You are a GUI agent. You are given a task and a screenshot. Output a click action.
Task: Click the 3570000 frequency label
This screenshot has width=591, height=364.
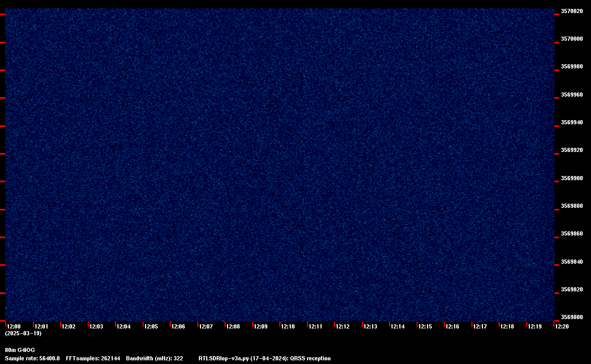572,39
